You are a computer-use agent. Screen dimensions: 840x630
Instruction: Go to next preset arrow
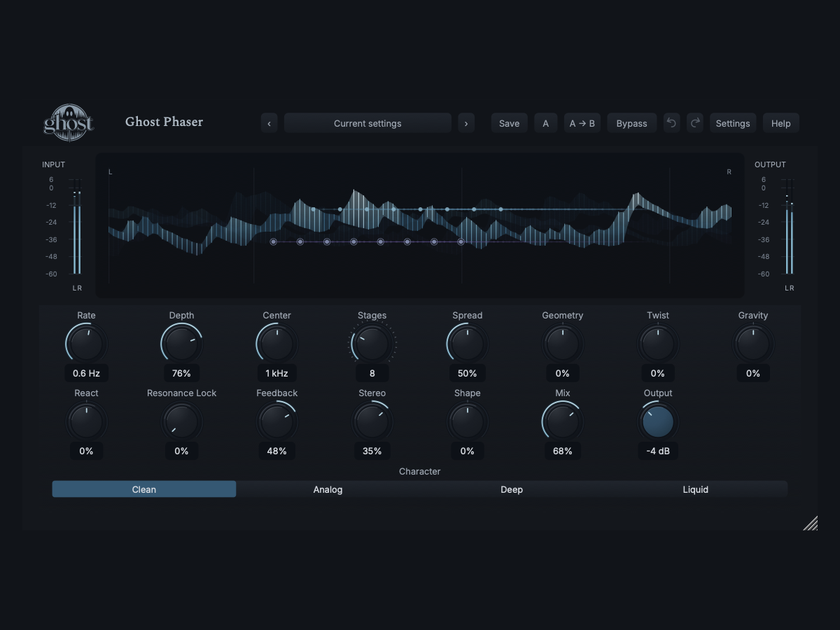466,123
